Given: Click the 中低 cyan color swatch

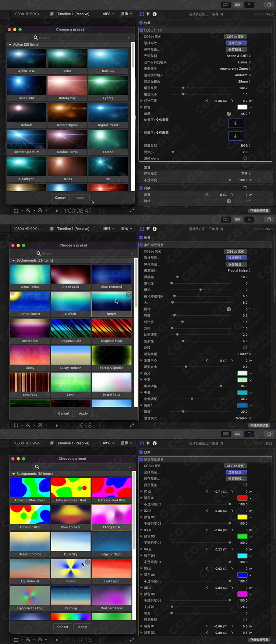Looking at the screenshot, I should 243,393.
